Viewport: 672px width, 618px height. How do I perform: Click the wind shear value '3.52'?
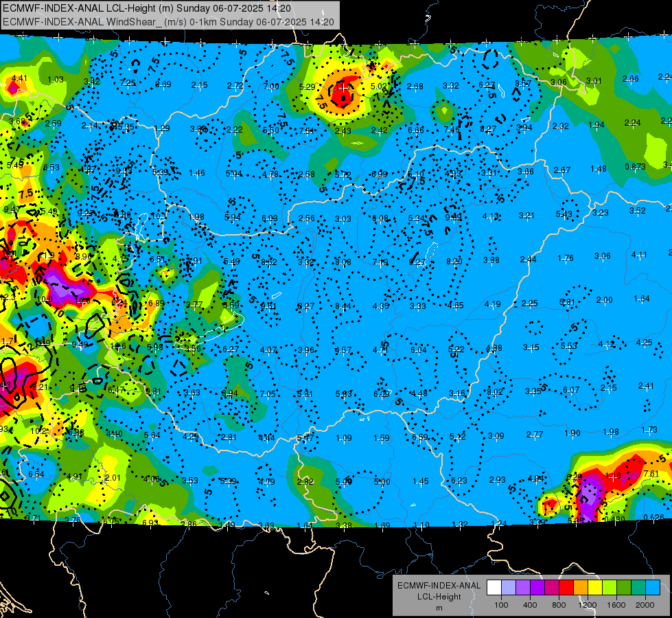coord(638,211)
